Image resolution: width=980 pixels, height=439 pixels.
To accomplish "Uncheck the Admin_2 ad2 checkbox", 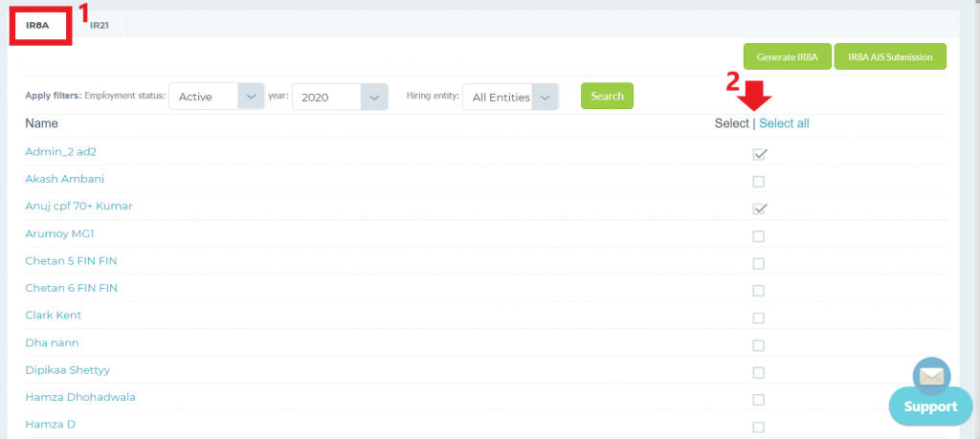I will [760, 154].
